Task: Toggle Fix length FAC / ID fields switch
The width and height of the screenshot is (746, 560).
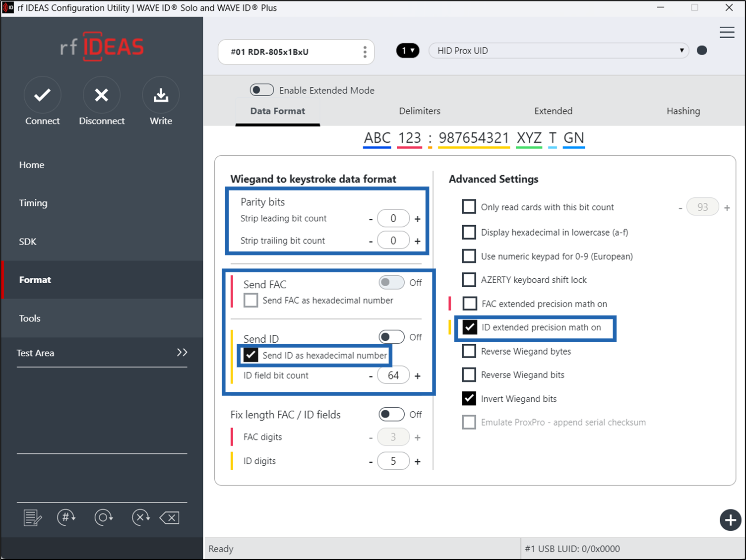Action: pos(391,414)
